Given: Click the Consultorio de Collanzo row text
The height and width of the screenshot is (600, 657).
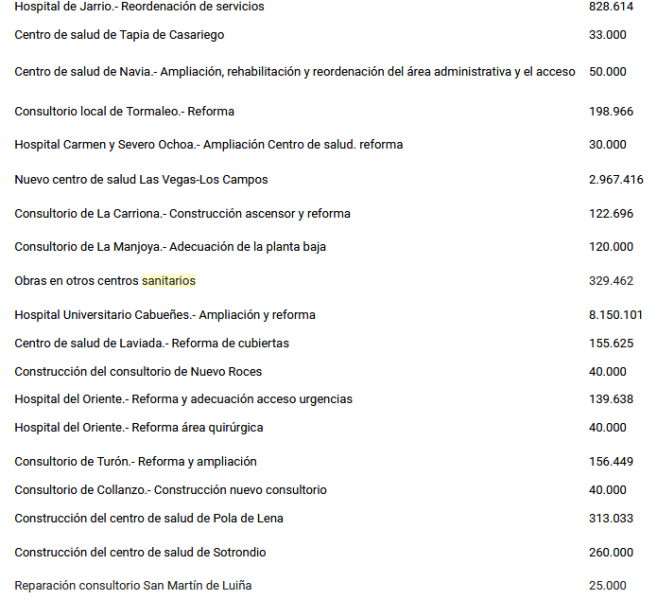Looking at the screenshot, I should point(170,490).
